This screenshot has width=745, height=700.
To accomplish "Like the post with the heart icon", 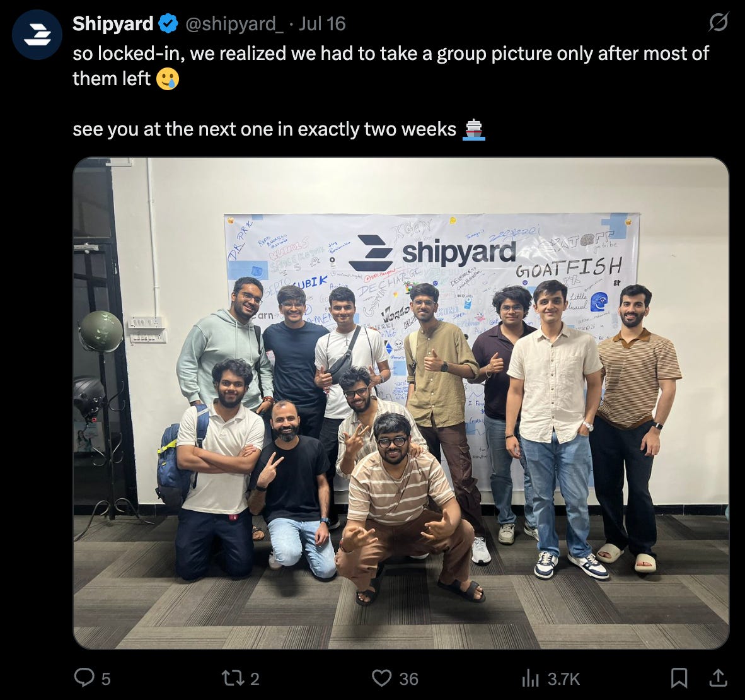I will pos(381,678).
